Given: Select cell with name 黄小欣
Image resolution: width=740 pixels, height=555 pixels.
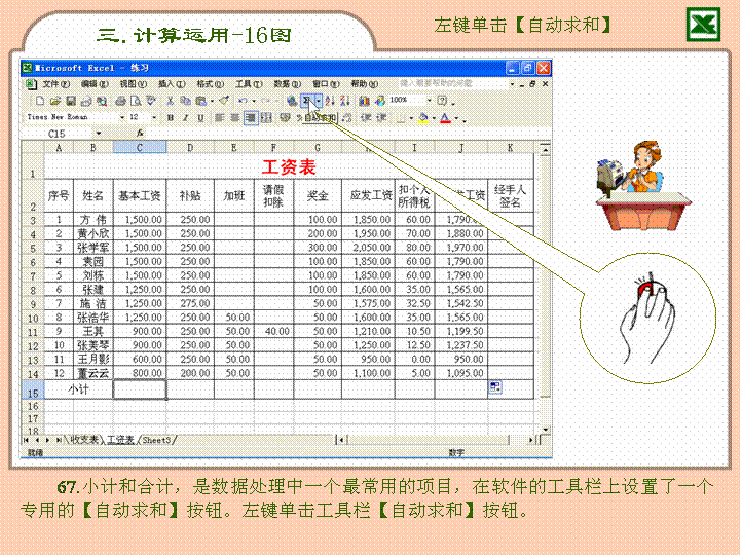Looking at the screenshot, I should coord(93,234).
